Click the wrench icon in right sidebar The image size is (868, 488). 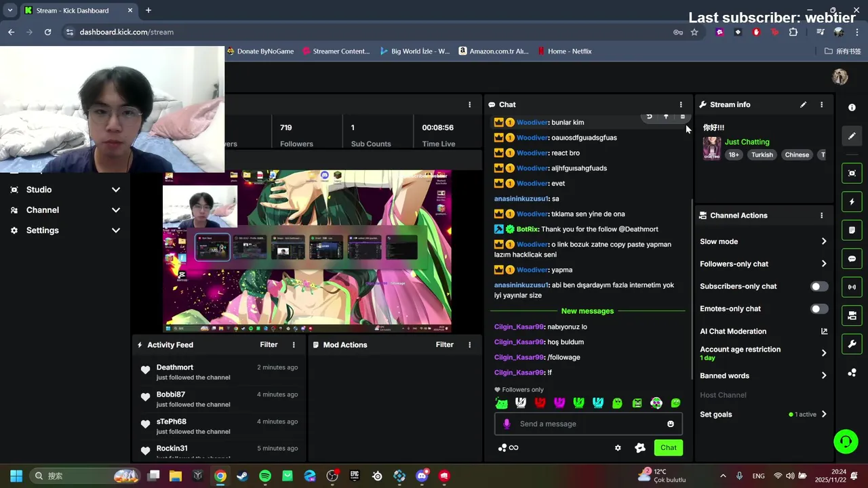click(852, 344)
